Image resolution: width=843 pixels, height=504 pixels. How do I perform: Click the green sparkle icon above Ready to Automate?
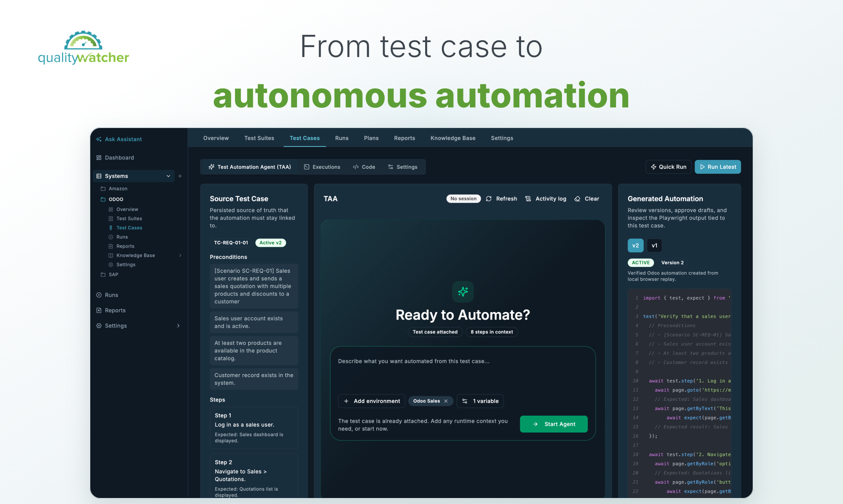click(463, 292)
